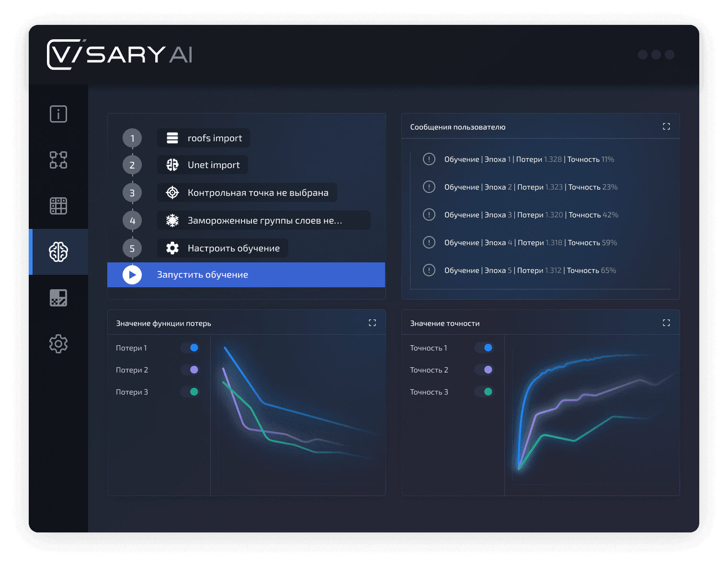Click Запустить обучение button
Screen dimensions: 728x565
tap(246, 275)
